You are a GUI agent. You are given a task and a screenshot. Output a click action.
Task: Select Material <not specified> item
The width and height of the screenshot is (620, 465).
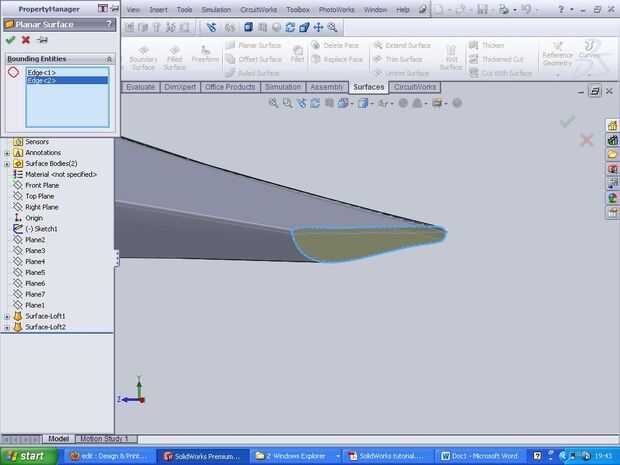point(61,174)
